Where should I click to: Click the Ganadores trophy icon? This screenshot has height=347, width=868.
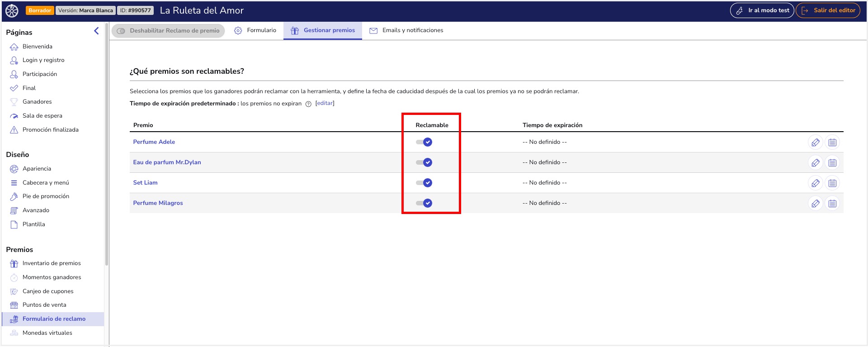point(14,102)
